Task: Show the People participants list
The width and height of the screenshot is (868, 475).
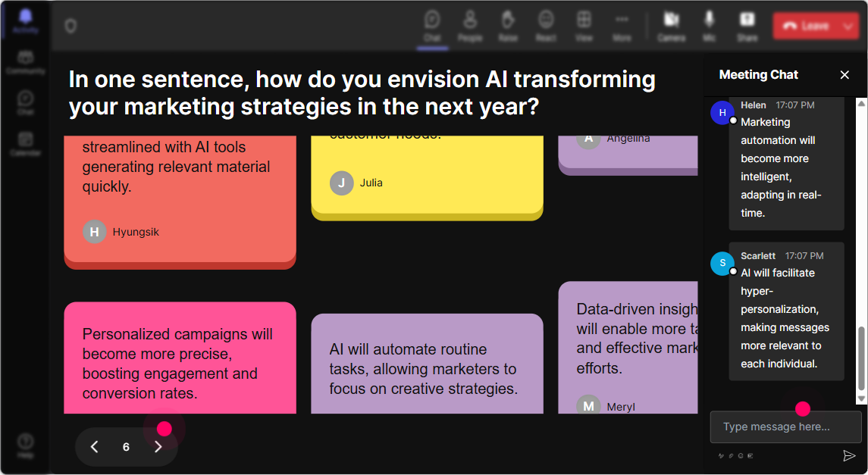Action: 470,26
